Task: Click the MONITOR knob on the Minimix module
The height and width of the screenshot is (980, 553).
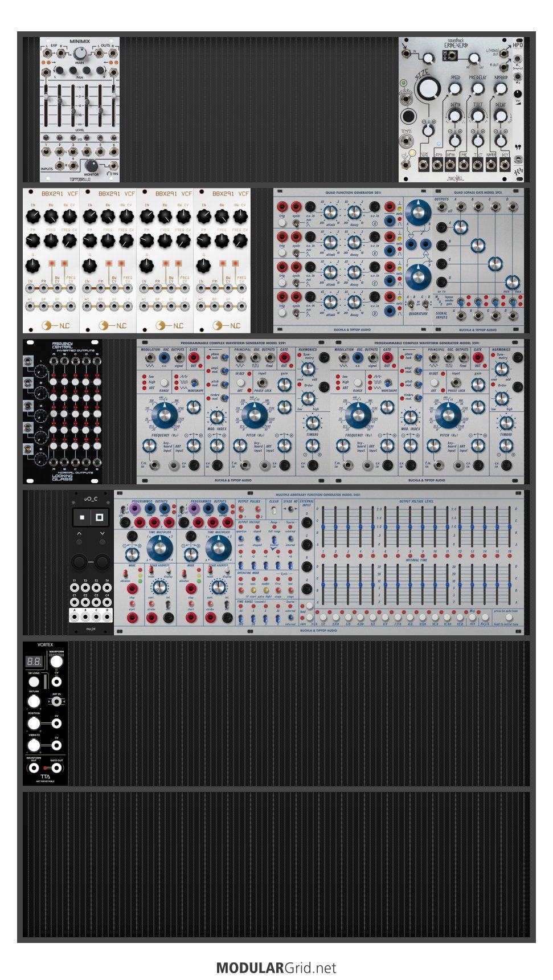Action: point(92,165)
